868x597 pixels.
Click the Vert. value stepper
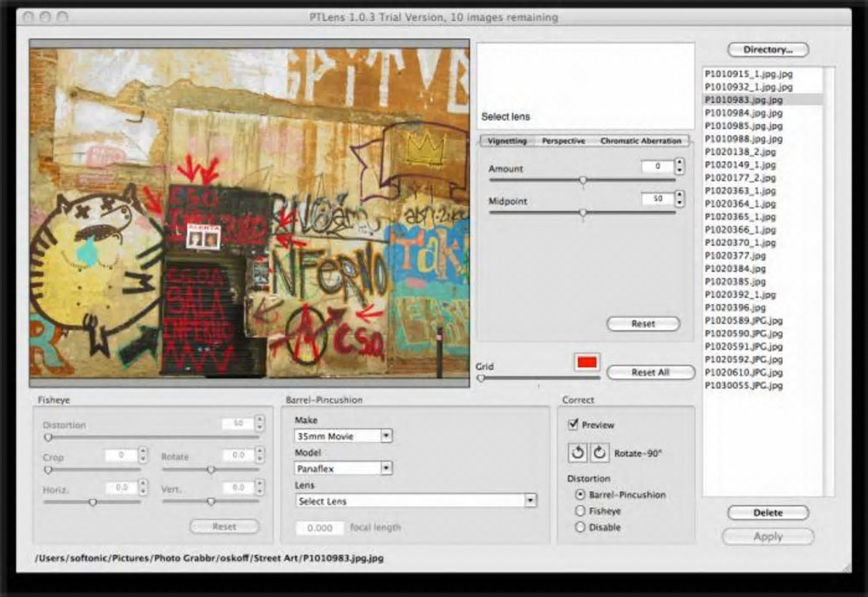point(260,487)
